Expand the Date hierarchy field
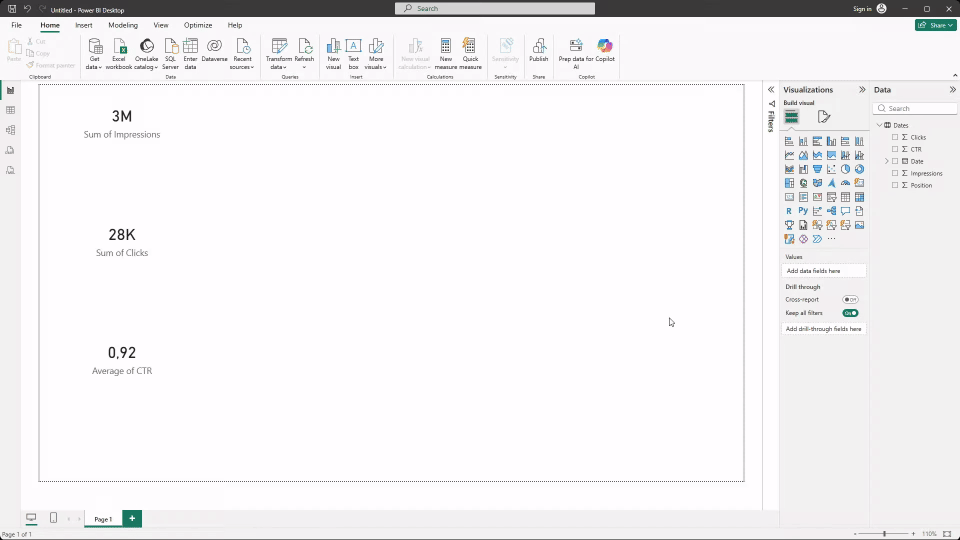 887,161
